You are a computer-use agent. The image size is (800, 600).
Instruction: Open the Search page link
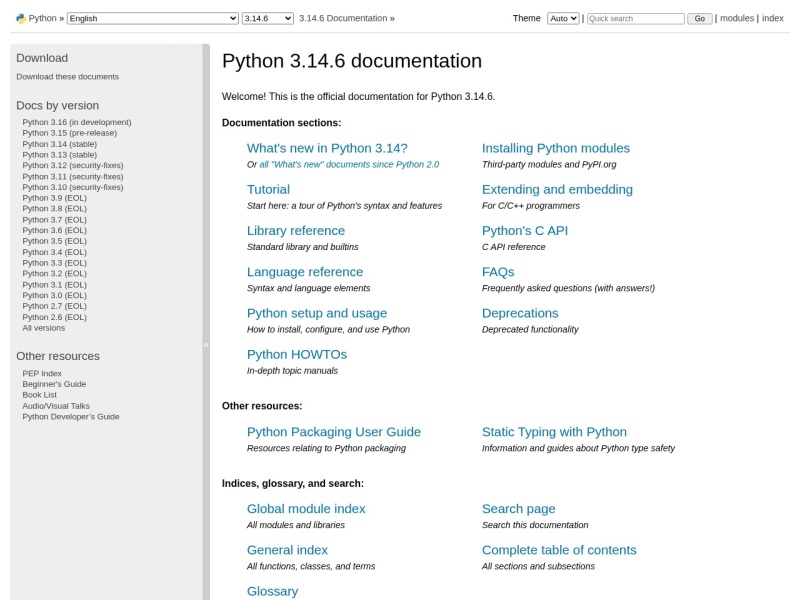click(518, 509)
